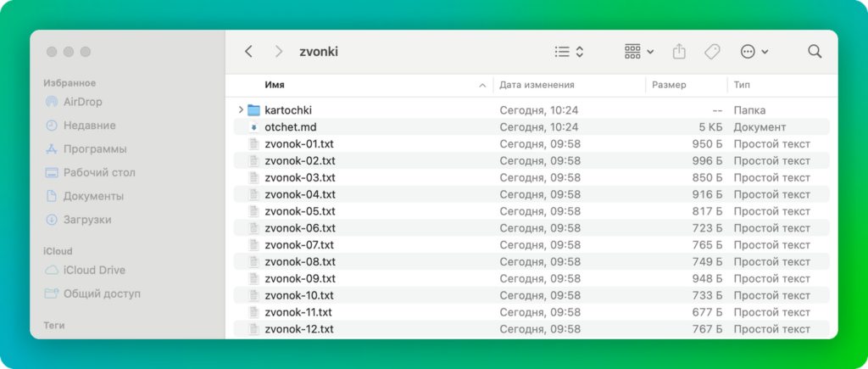The width and height of the screenshot is (868, 369).
Task: Expand the kartochki folder disclosure arrow
Action: point(240,109)
